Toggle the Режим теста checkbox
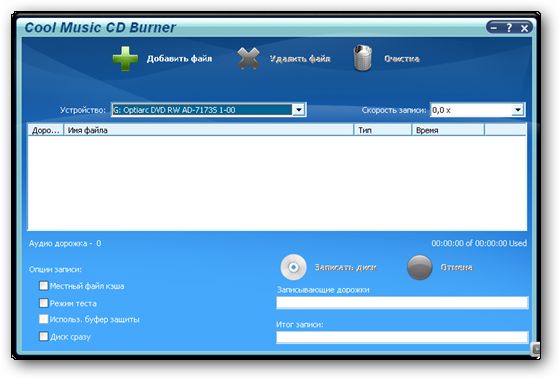 tap(44, 303)
